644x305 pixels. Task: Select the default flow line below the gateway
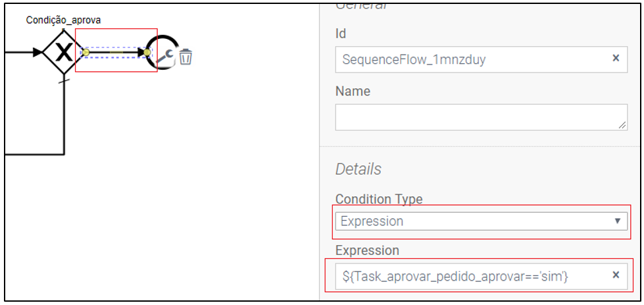point(64,114)
